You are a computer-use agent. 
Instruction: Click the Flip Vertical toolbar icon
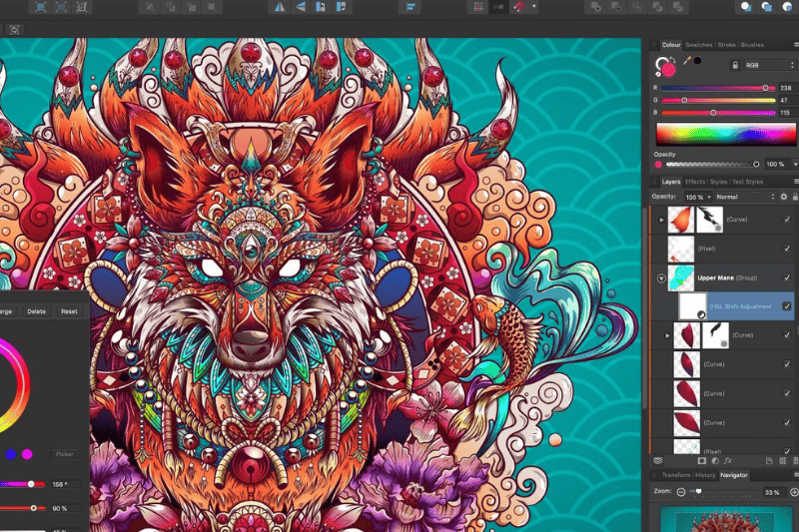click(301, 7)
